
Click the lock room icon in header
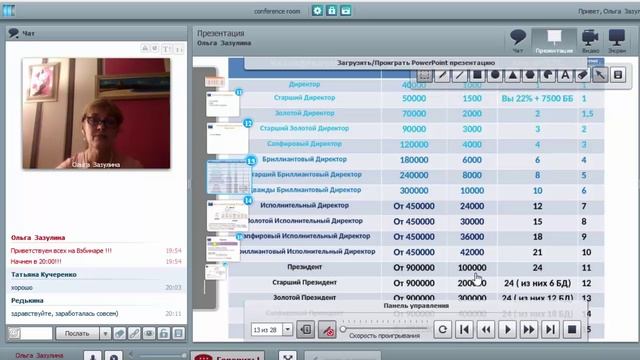coord(331,11)
